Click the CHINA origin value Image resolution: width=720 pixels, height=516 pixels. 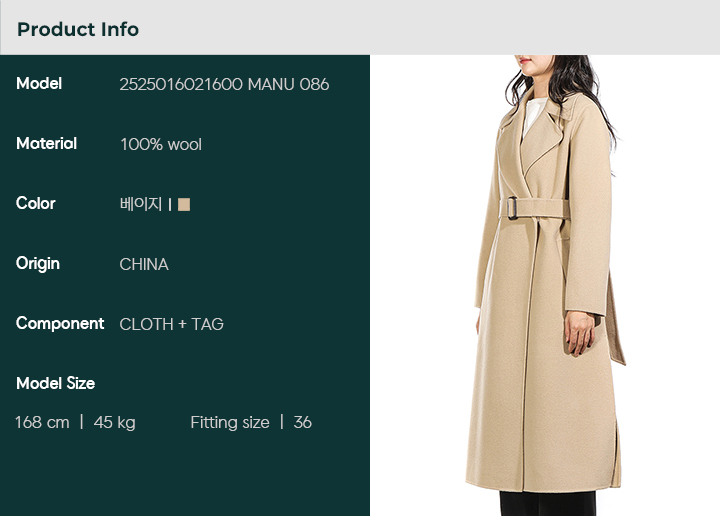pyautogui.click(x=144, y=264)
